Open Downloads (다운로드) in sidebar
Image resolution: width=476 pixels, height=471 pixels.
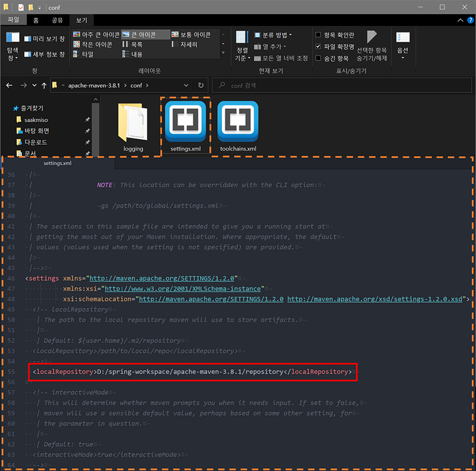point(32,142)
